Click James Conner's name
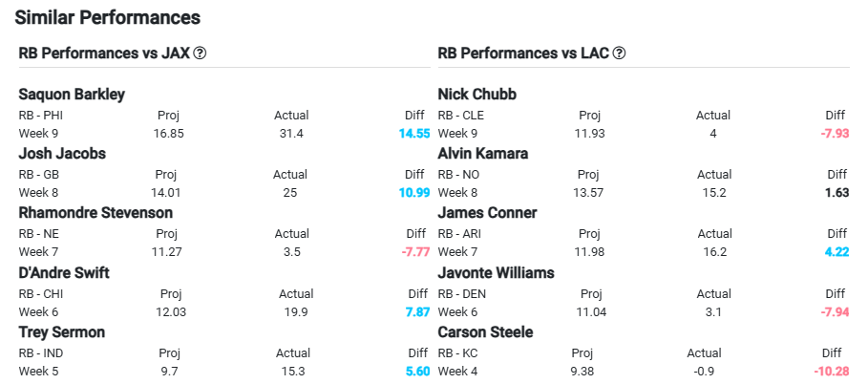 coord(487,213)
